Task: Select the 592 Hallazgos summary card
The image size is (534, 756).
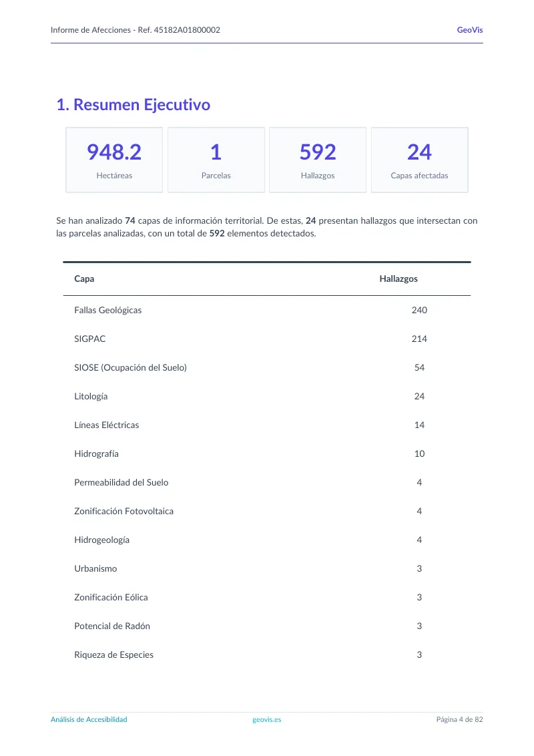Action: (318, 160)
